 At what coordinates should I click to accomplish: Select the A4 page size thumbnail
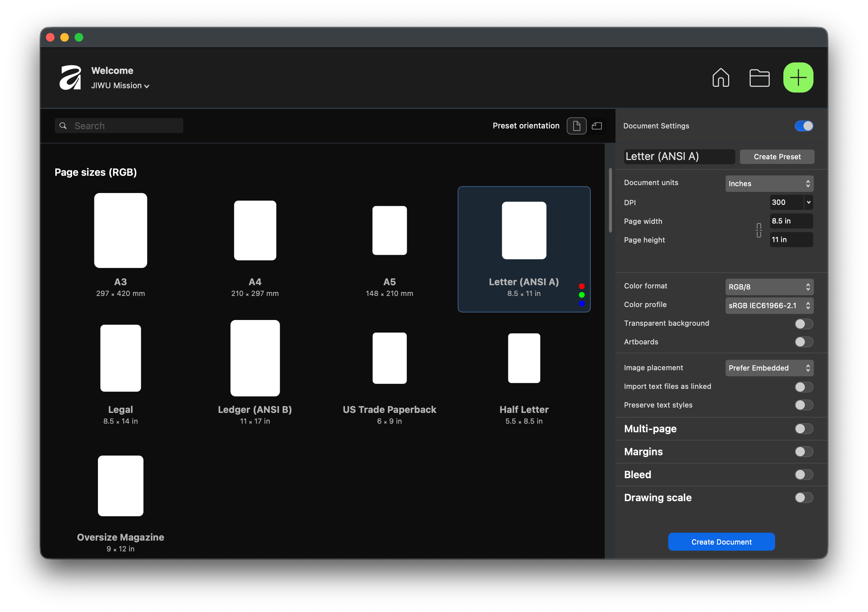255,231
